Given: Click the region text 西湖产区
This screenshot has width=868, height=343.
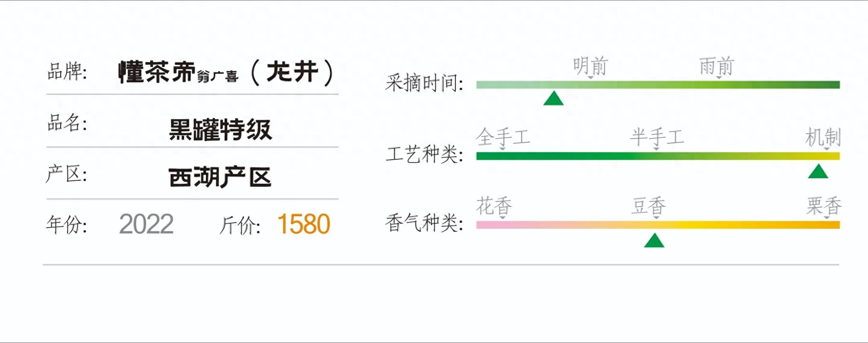Looking at the screenshot, I should 220,177.
